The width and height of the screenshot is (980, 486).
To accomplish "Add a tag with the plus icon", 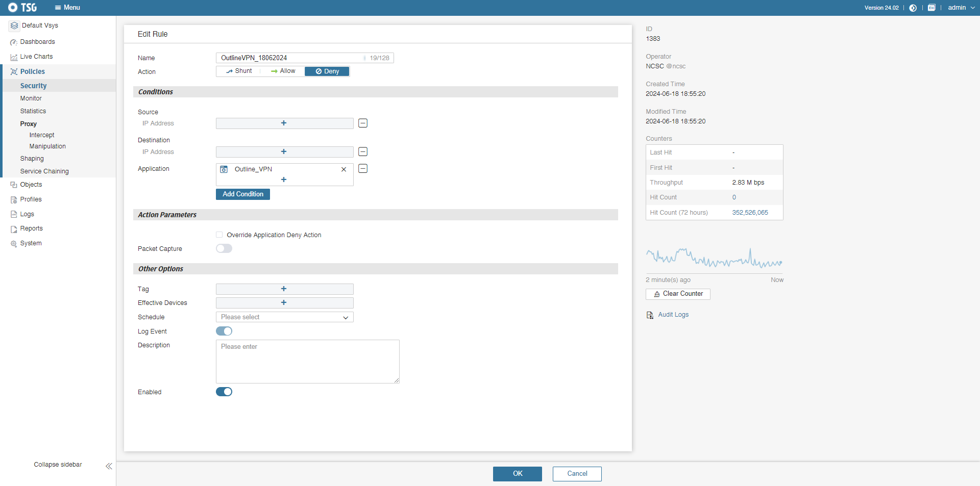I will (x=284, y=289).
